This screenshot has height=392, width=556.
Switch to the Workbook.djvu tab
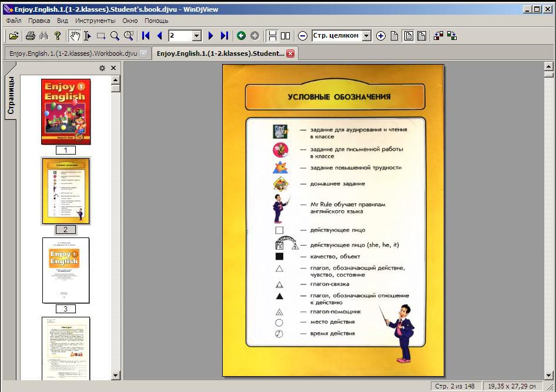(73, 53)
